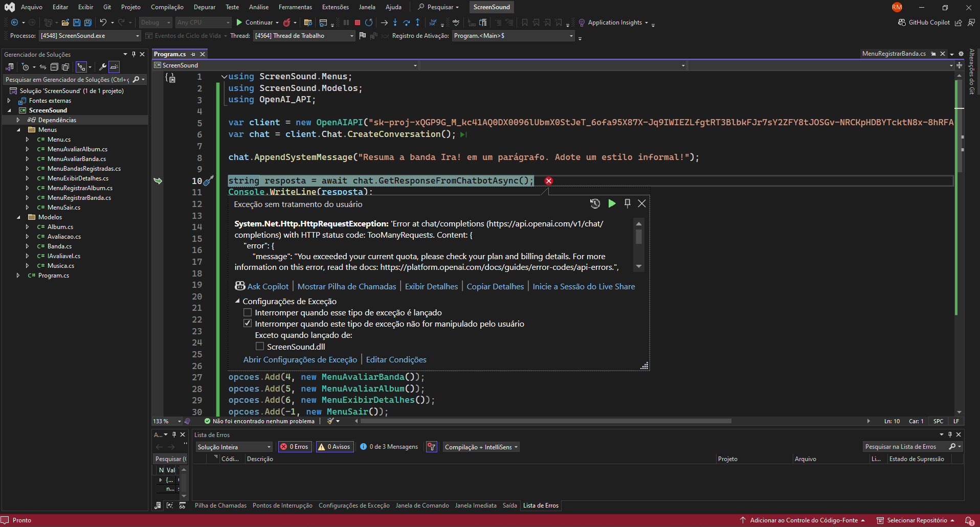The height and width of the screenshot is (527, 980).
Task: Expand the Fontes externas node
Action: 9,101
